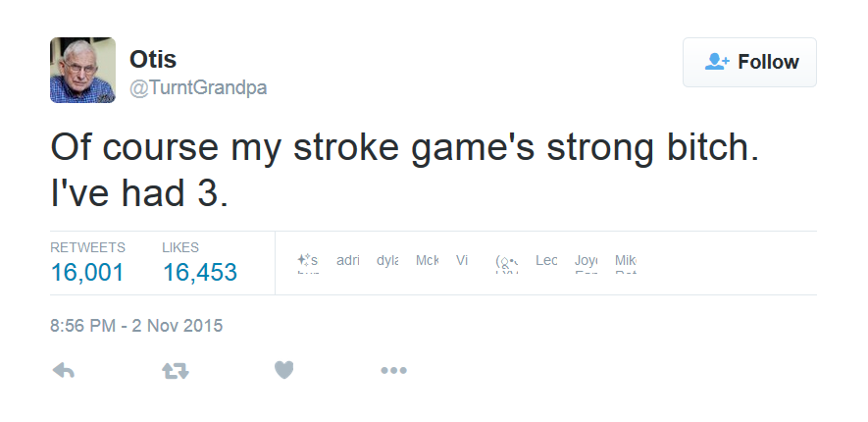868x422 pixels.
Task: Open the sparkle-named first user avatar
Action: (x=308, y=262)
